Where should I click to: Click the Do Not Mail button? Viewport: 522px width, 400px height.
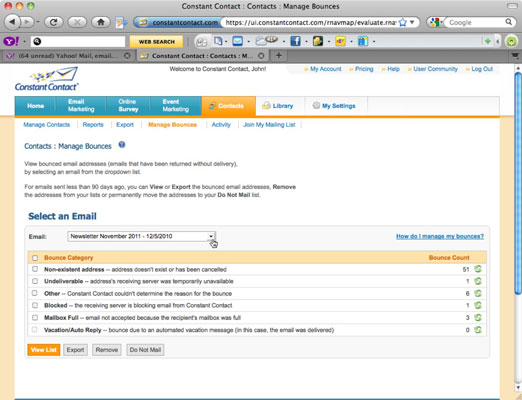point(145,350)
